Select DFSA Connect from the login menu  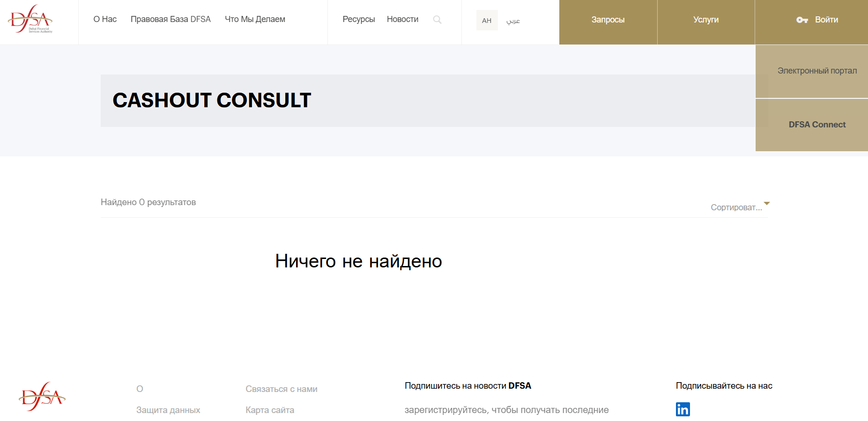point(812,125)
